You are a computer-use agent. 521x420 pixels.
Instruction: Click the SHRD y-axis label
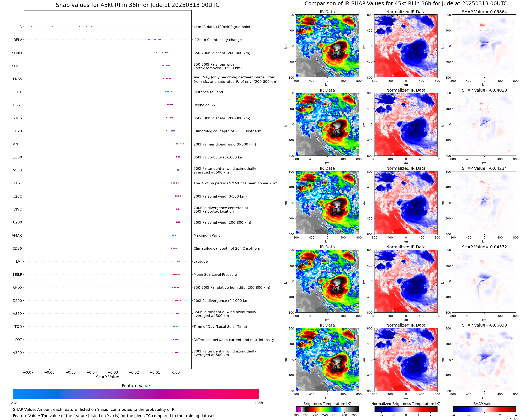pyautogui.click(x=17, y=53)
